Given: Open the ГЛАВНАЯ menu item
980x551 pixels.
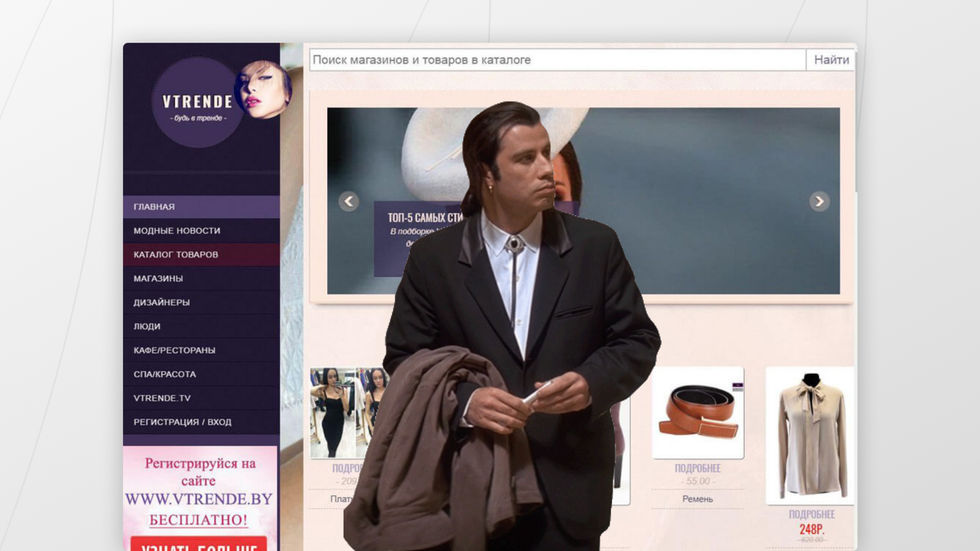Looking at the screenshot, I should click(x=201, y=207).
